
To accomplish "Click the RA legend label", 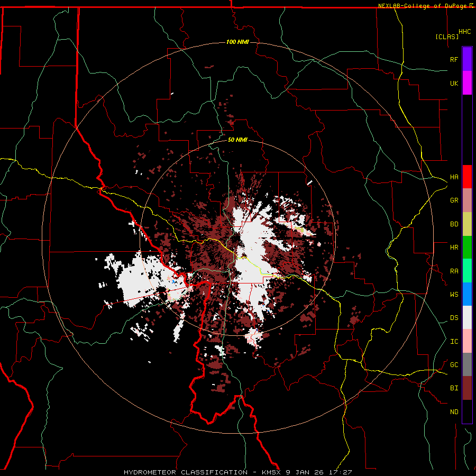I will pyautogui.click(x=454, y=271).
